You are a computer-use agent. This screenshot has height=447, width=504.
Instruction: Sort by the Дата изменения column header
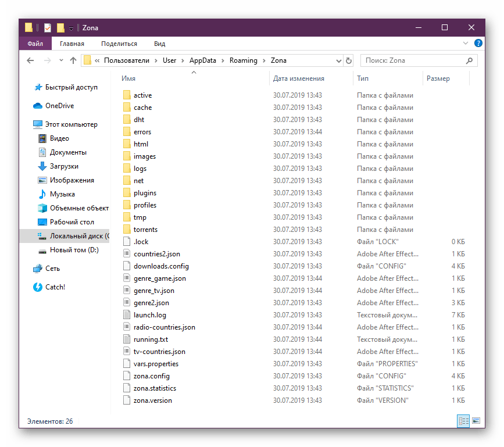299,78
